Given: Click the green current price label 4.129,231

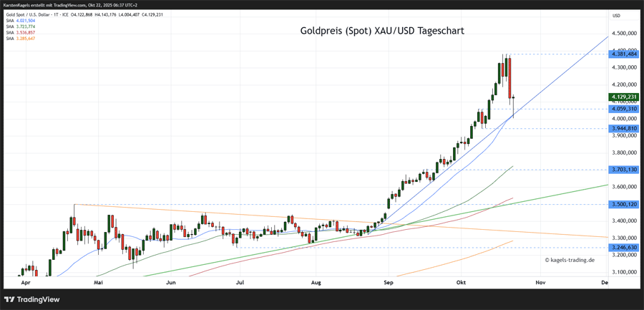Looking at the screenshot, I should point(623,97).
